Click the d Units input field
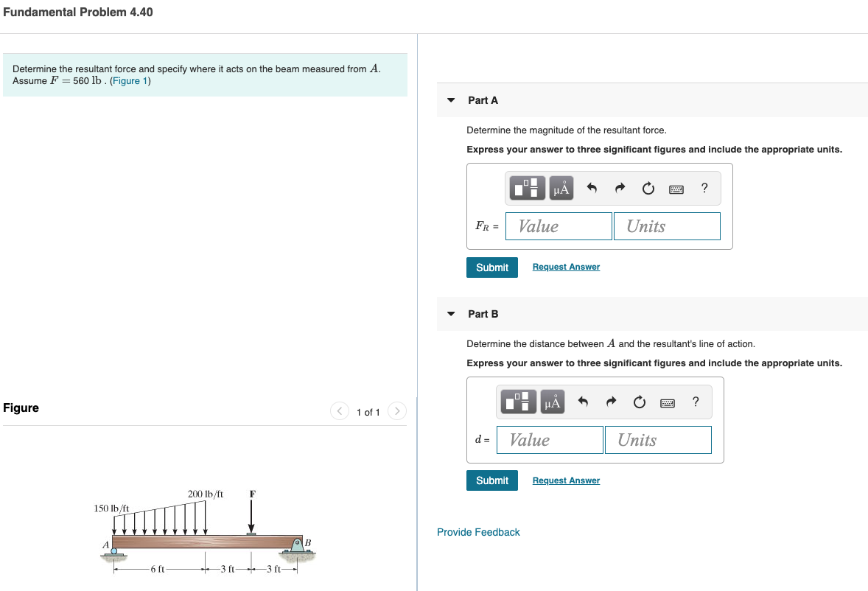This screenshot has height=591, width=868. pos(658,440)
